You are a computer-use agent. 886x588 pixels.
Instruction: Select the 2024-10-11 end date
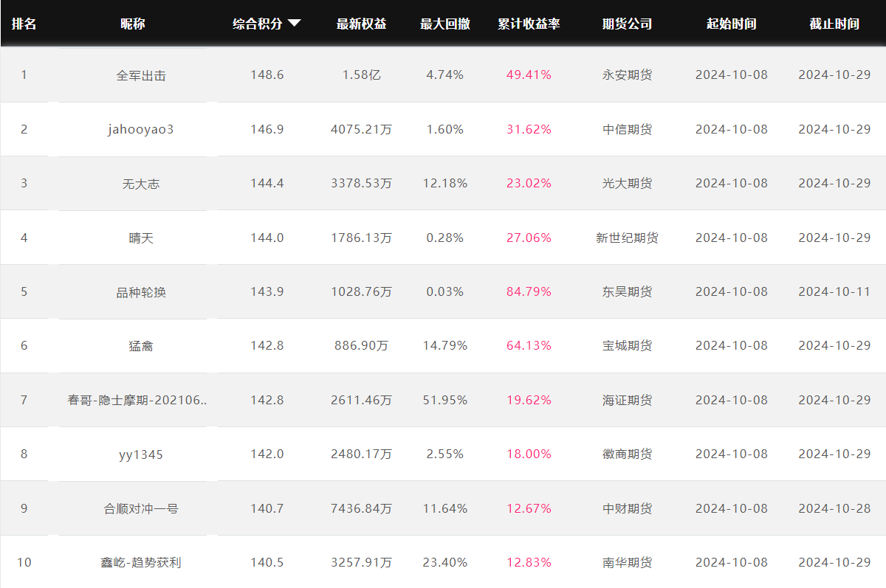834,291
